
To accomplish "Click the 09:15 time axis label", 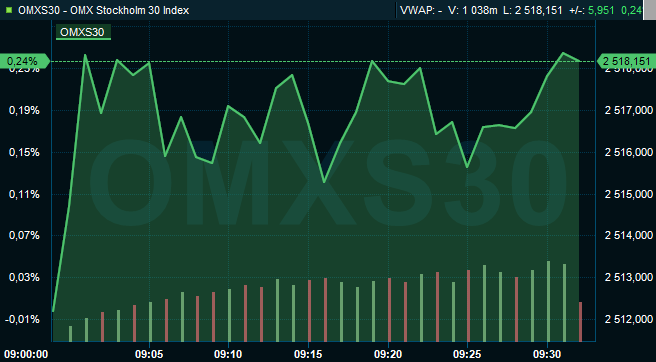I will click(x=308, y=354).
